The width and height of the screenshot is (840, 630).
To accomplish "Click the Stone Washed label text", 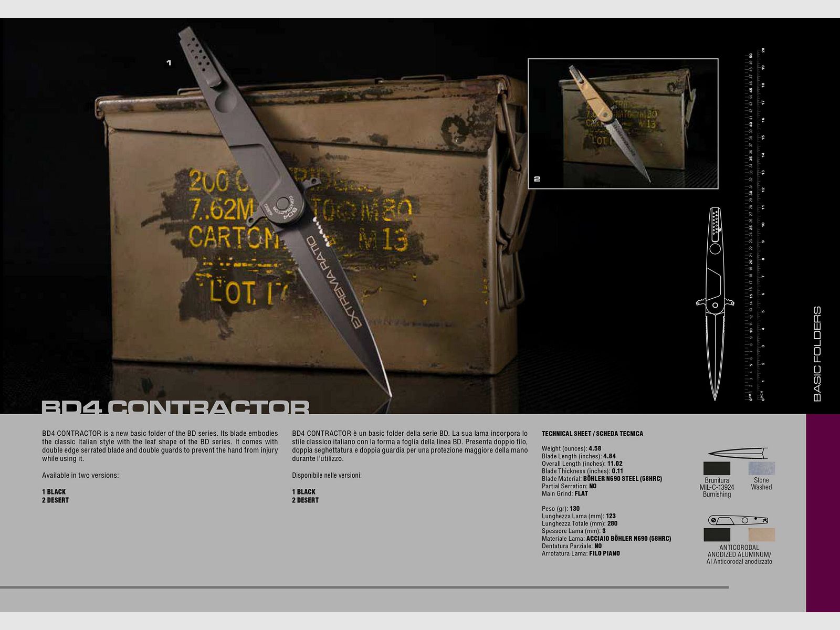I will [761, 484].
